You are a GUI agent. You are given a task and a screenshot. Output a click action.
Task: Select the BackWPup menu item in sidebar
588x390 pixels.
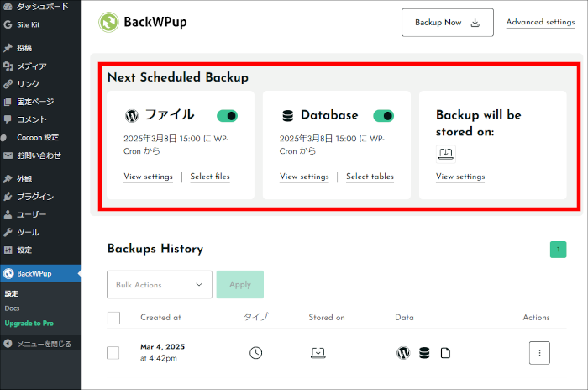point(40,274)
